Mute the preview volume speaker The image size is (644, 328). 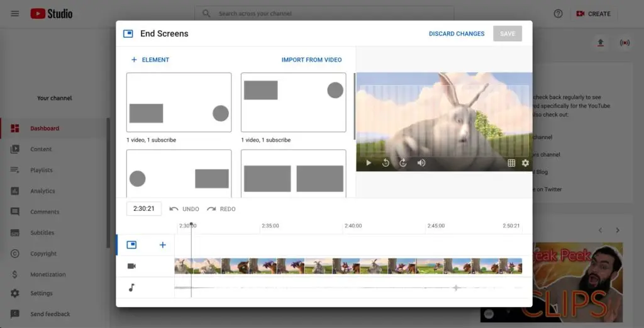pos(421,163)
